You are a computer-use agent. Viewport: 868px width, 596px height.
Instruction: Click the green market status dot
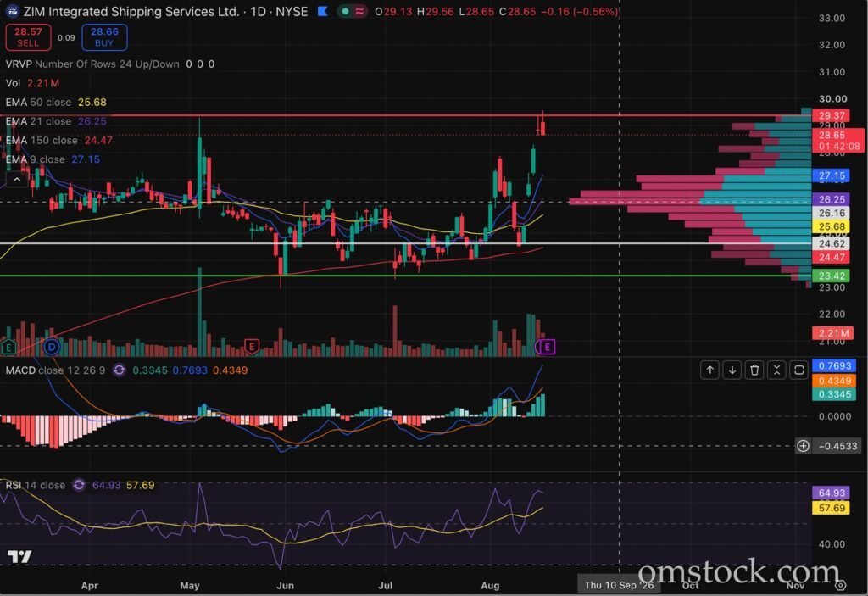345,11
